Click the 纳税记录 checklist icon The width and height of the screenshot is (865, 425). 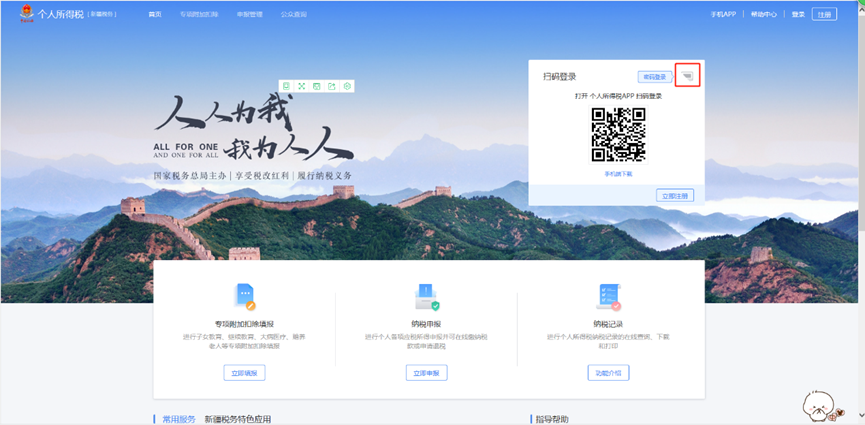click(x=608, y=297)
